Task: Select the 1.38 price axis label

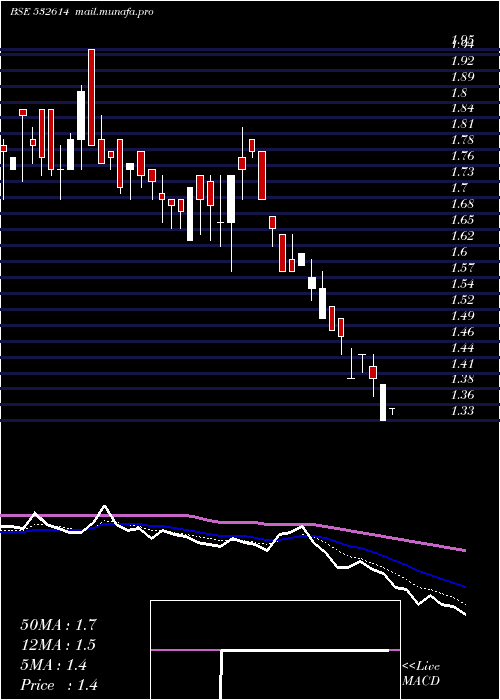Action: [462, 379]
